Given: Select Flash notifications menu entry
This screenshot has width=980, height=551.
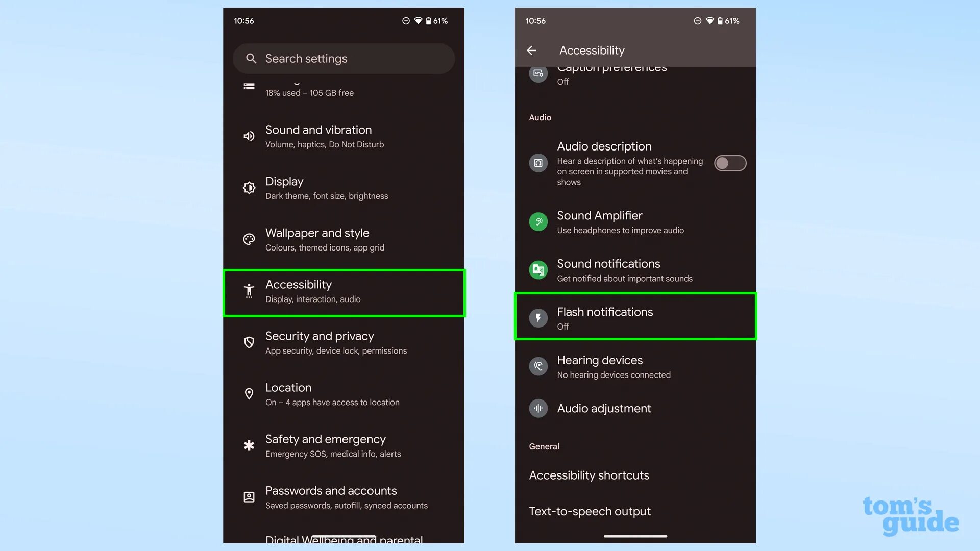Looking at the screenshot, I should coord(635,317).
